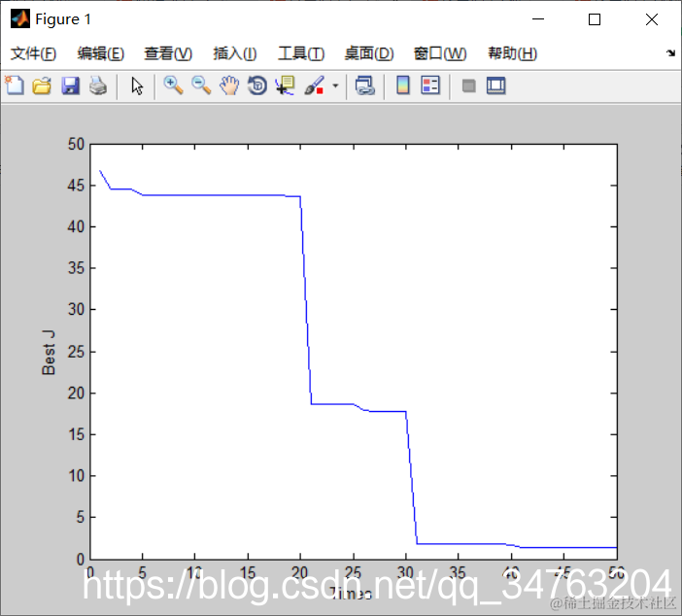682x616 pixels.
Task: Open the 文件(F) menu
Action: coord(33,53)
